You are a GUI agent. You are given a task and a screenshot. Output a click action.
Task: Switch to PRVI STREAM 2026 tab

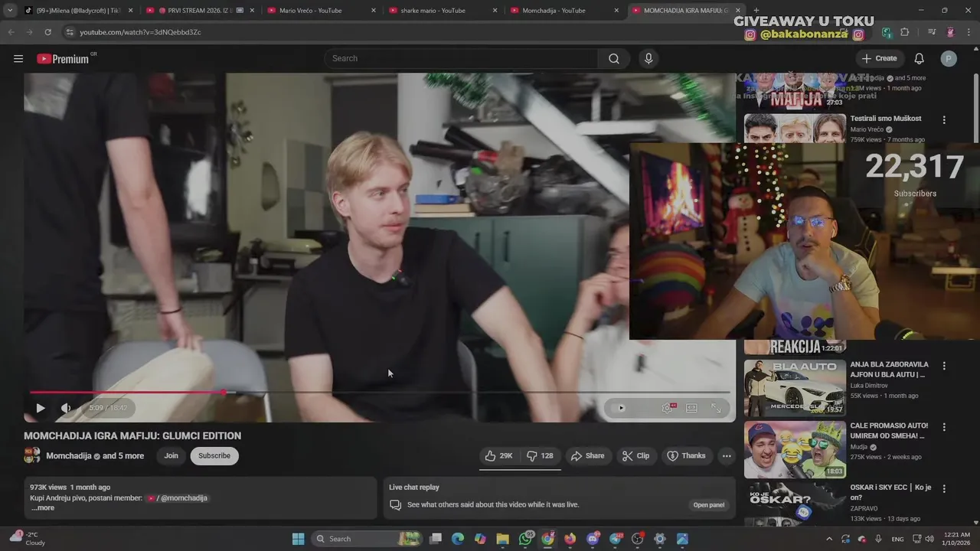(201, 11)
